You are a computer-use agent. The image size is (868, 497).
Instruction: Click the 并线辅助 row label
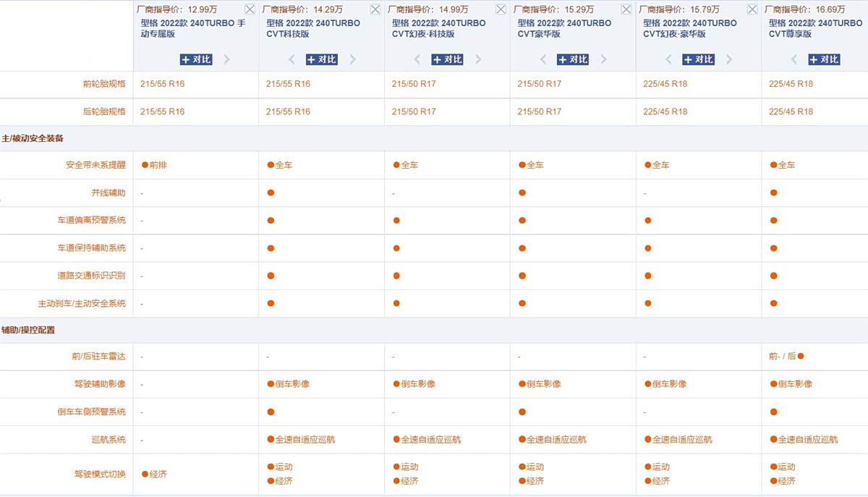click(109, 193)
